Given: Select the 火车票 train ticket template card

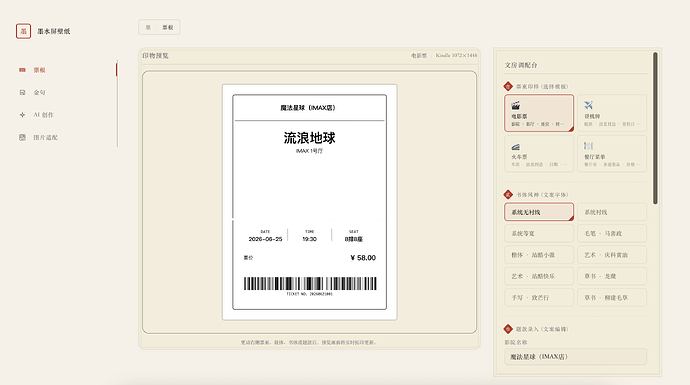Looking at the screenshot, I should click(x=539, y=154).
